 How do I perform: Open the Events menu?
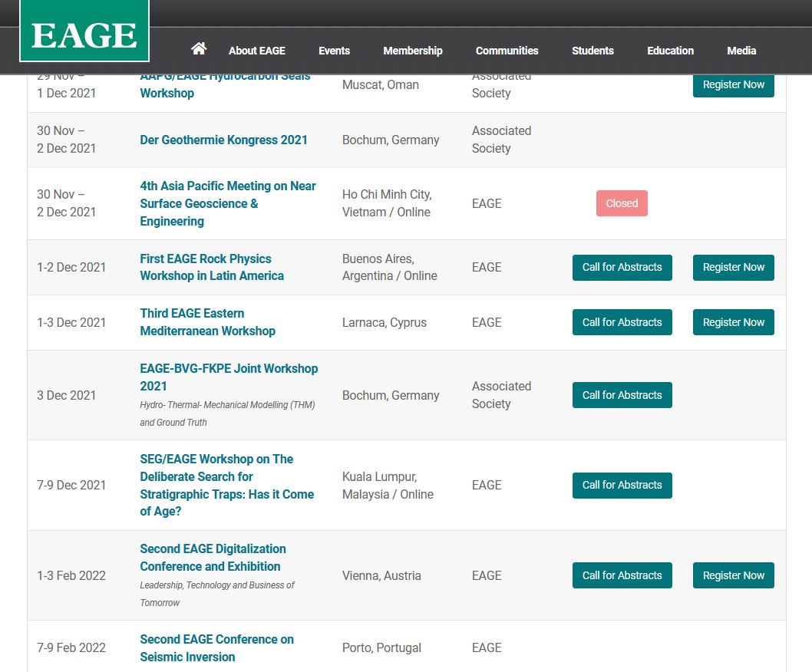[334, 51]
